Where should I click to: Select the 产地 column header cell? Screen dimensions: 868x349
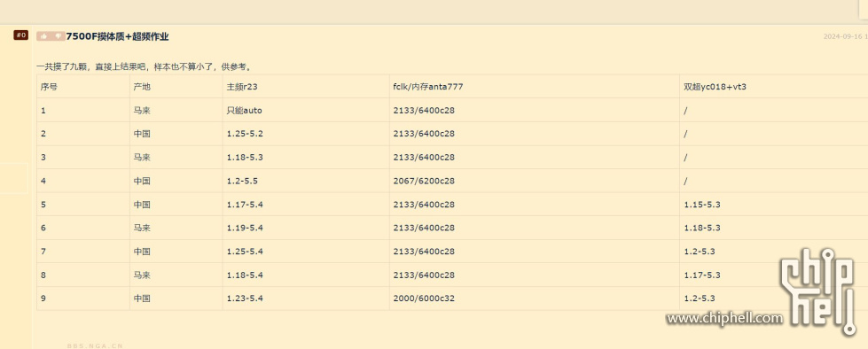pos(176,87)
